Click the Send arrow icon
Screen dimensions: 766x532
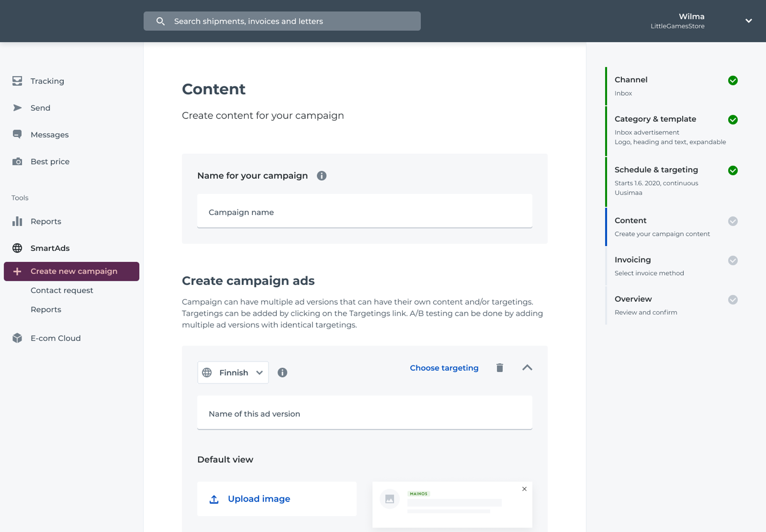(17, 108)
